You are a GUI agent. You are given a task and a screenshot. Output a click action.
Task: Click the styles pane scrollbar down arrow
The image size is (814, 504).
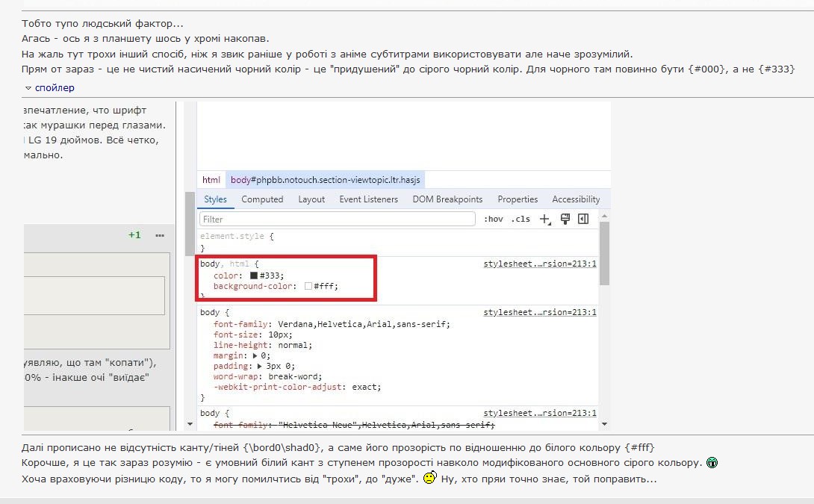[x=604, y=424]
